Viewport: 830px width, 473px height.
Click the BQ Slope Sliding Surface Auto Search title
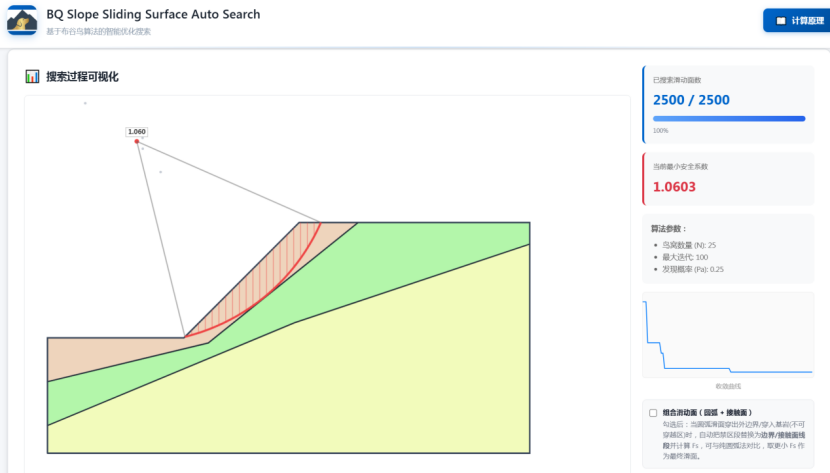(x=153, y=14)
